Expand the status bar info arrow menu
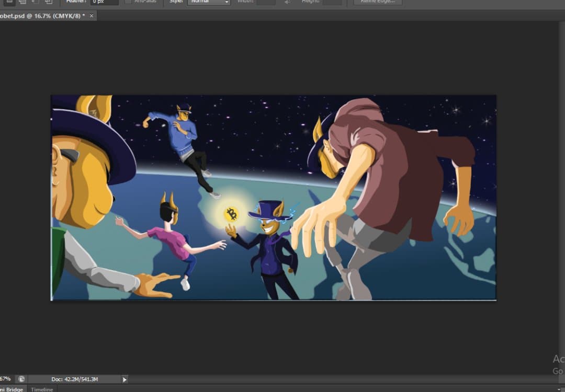 click(125, 379)
